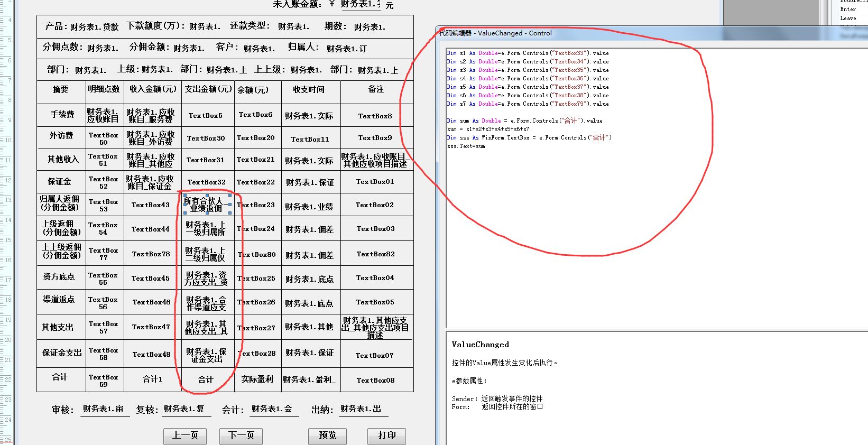Click the 审核 field 财务表1.审
The height and width of the screenshot is (445, 868).
point(104,409)
